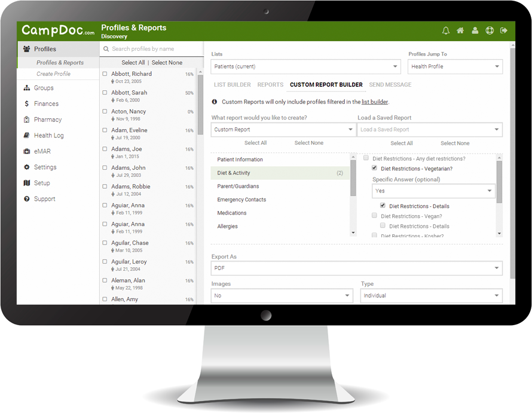Uncheck Diet Restrictions - Vegetarian?

pyautogui.click(x=374, y=168)
